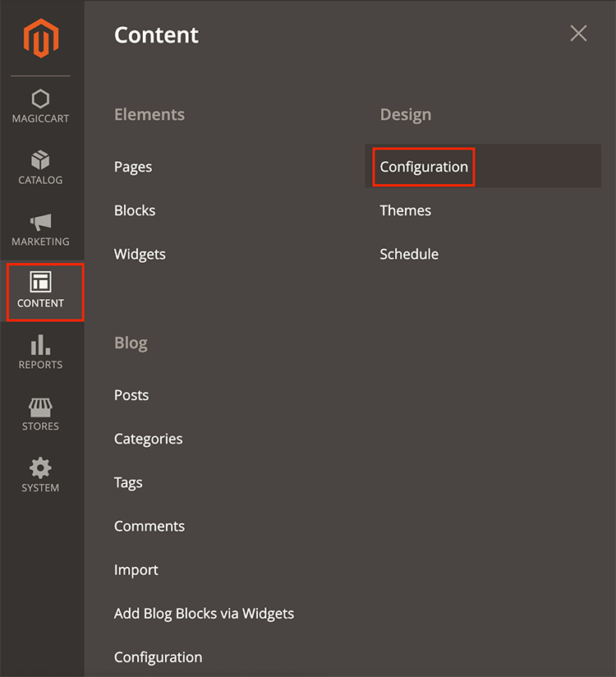Open Blocks under Elements
Viewport: 616px width, 677px height.
coord(135,210)
